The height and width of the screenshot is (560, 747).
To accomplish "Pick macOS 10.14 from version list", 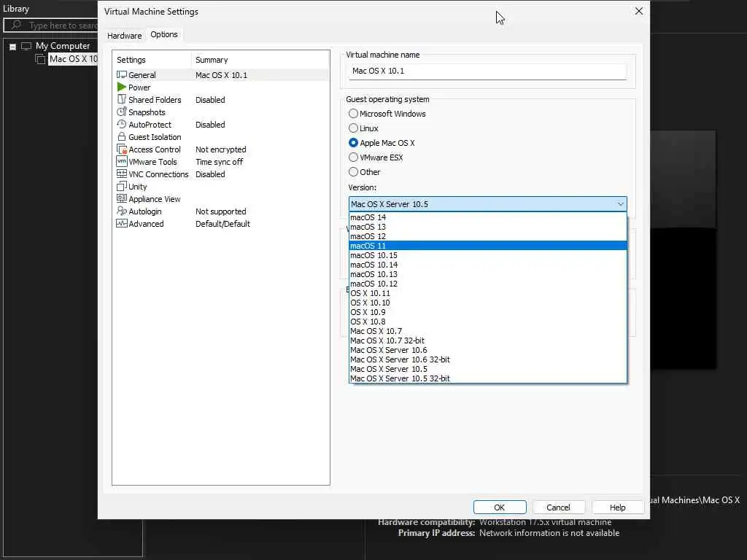I will (488, 265).
